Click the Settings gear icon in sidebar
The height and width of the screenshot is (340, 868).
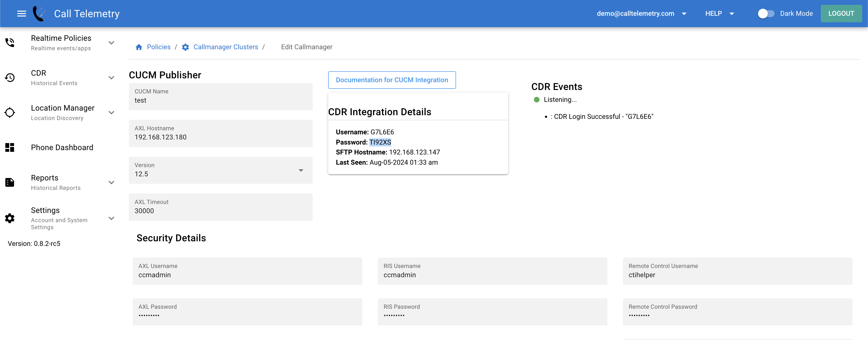point(10,218)
